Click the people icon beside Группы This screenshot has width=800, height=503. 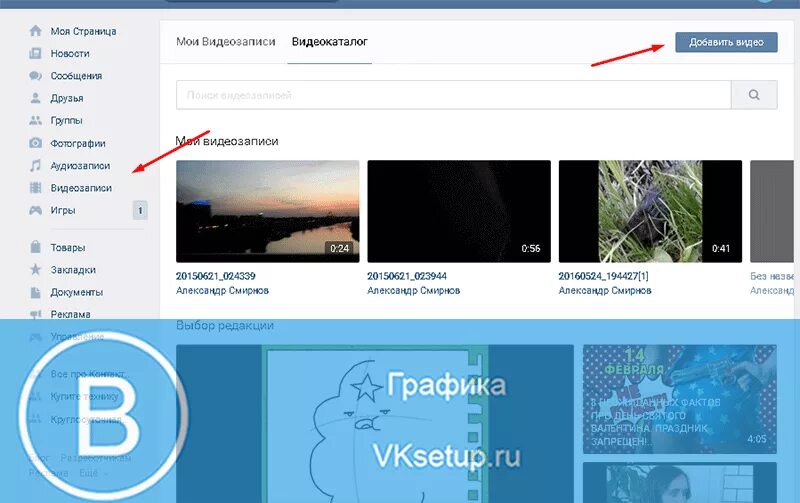click(35, 120)
